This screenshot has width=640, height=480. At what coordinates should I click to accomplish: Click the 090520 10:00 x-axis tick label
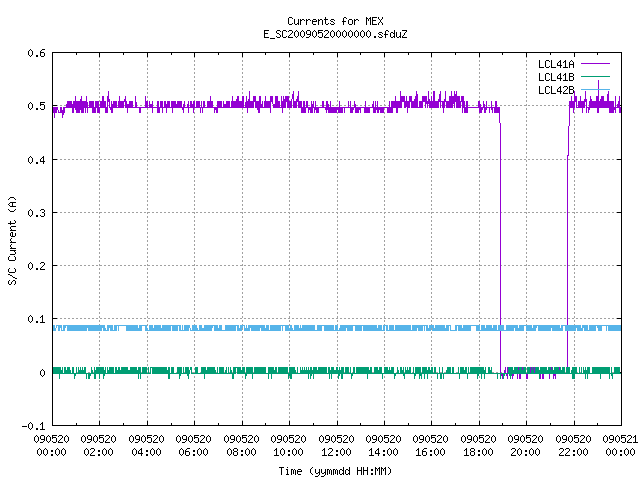pyautogui.click(x=289, y=446)
